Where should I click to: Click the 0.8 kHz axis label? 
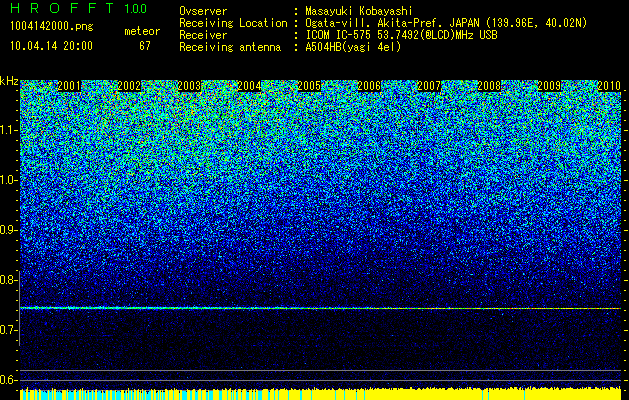tap(8, 280)
